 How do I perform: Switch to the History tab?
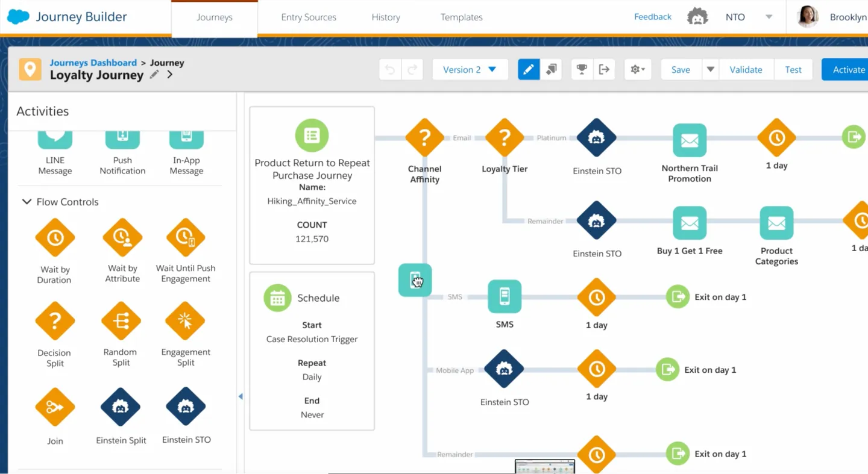coord(386,17)
